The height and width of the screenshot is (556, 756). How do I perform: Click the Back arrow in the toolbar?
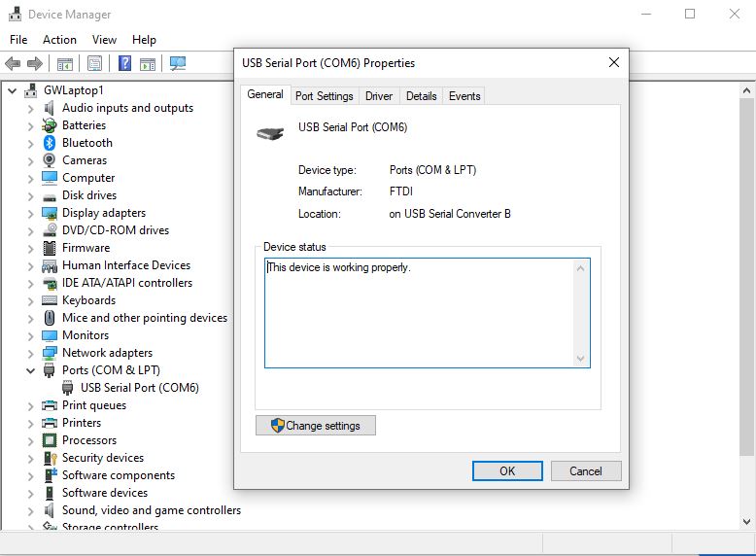(x=13, y=64)
